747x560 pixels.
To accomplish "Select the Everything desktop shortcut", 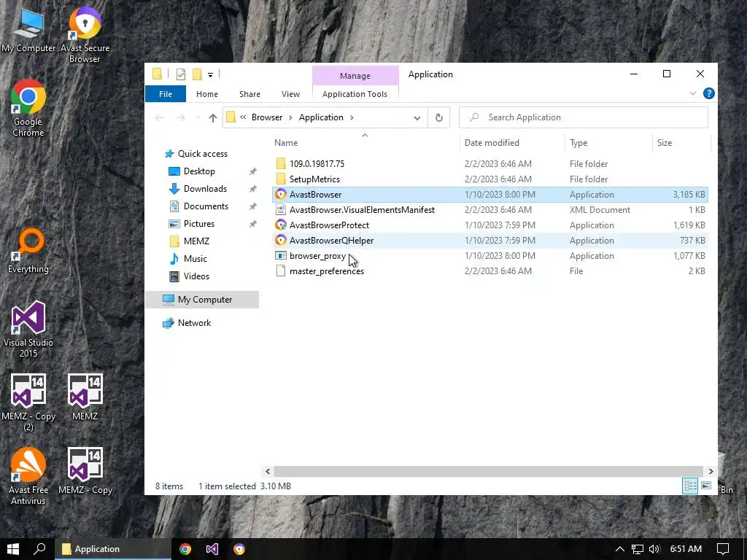I will click(x=28, y=252).
